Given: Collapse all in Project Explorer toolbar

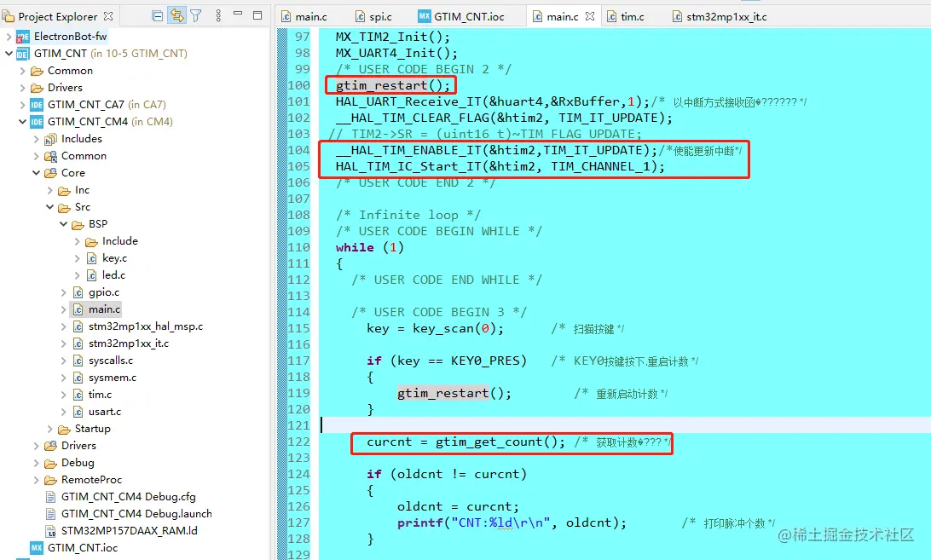Looking at the screenshot, I should pos(158,16).
